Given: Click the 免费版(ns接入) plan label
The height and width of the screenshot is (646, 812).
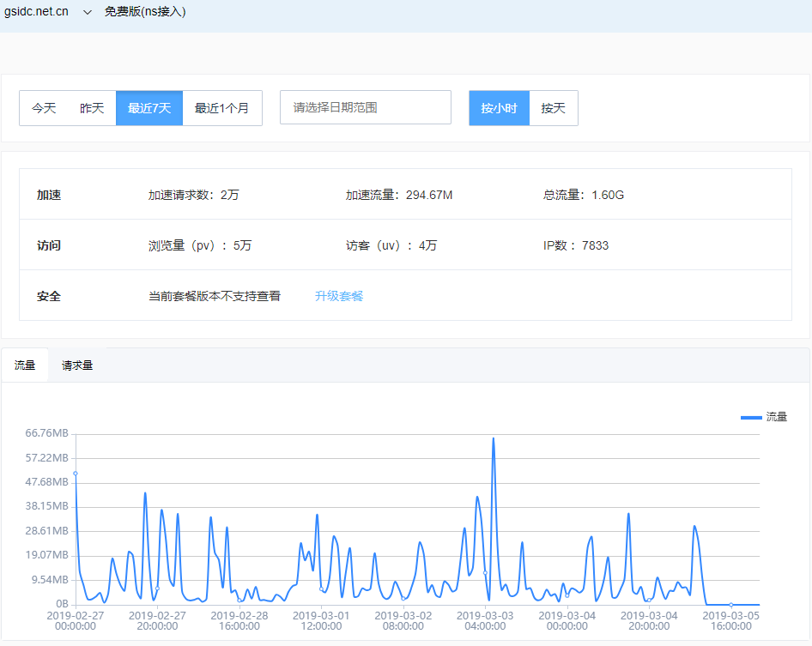Looking at the screenshot, I should (145, 12).
